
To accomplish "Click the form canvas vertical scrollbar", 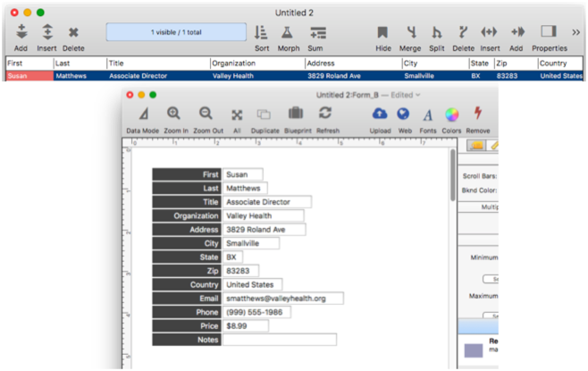I will tap(453, 175).
